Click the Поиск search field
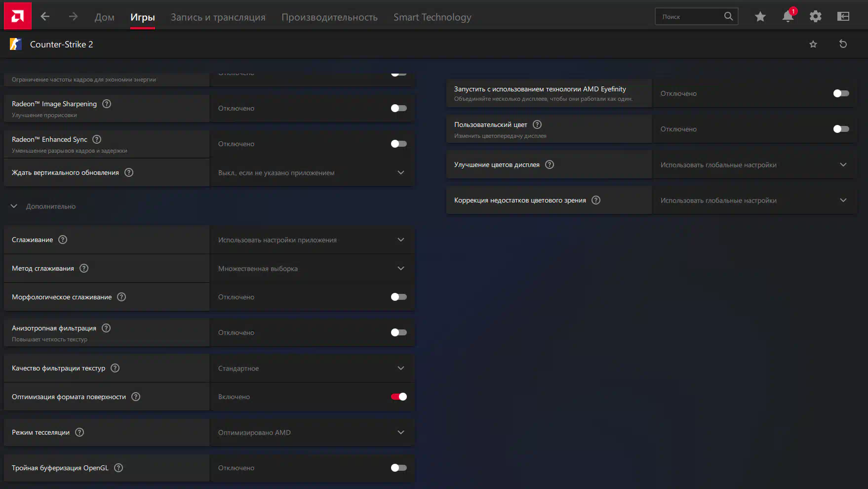The image size is (868, 489). (690, 17)
